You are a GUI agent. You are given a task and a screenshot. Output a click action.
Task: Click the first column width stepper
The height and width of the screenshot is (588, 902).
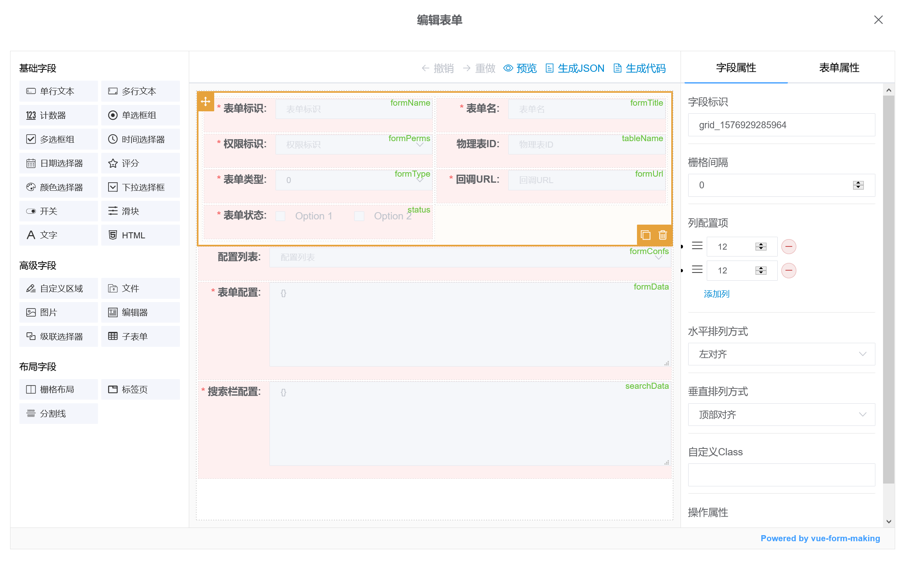click(761, 246)
